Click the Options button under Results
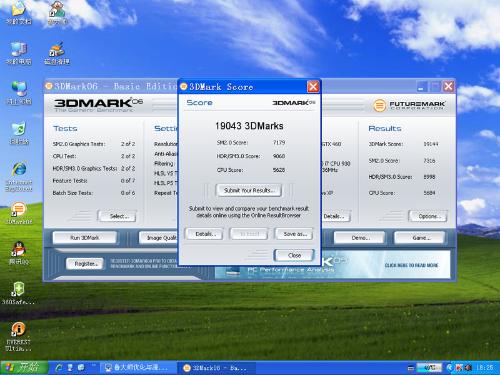This screenshot has width=500, height=375. click(x=428, y=216)
